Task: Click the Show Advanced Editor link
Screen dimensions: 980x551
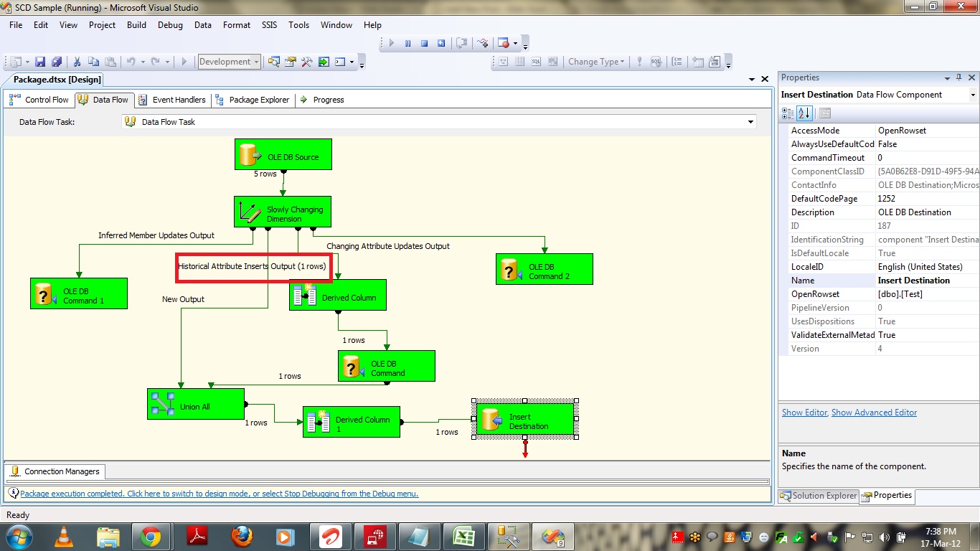Action: (874, 413)
